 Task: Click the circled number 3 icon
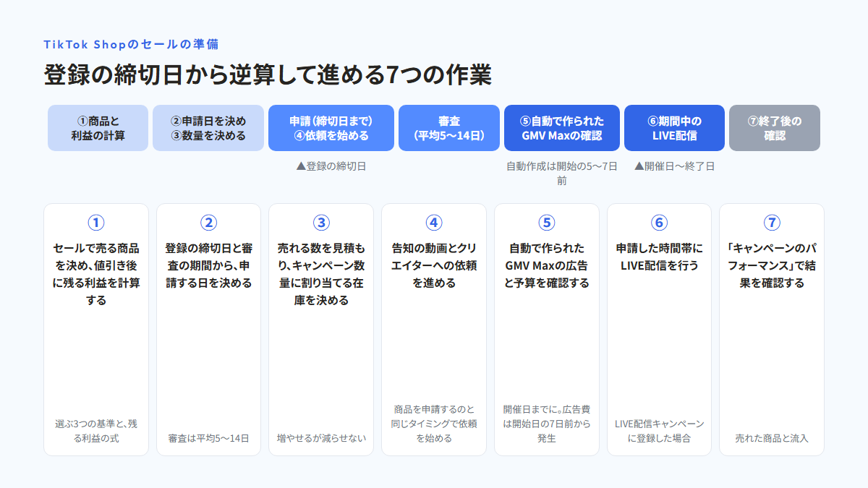point(321,223)
